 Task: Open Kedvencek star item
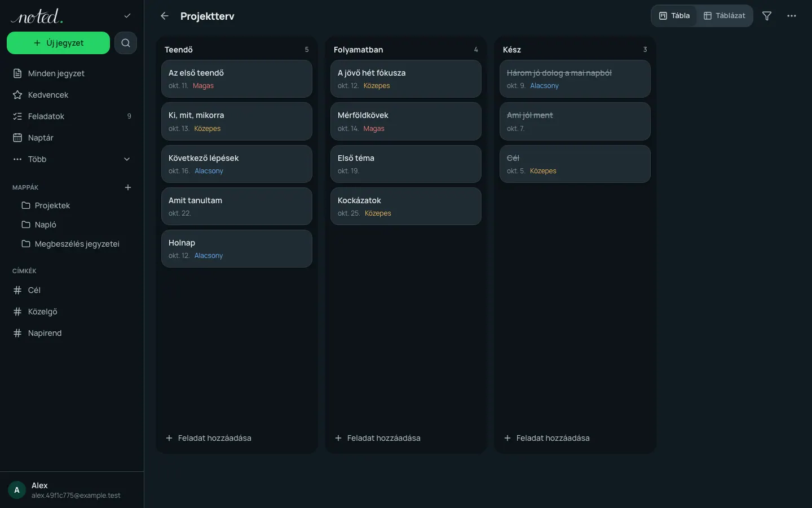click(x=72, y=95)
